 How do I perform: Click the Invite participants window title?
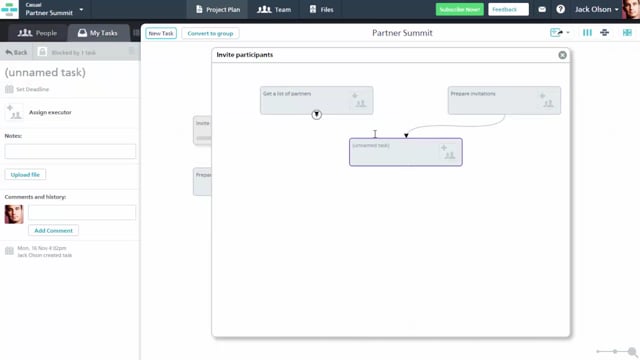click(245, 55)
